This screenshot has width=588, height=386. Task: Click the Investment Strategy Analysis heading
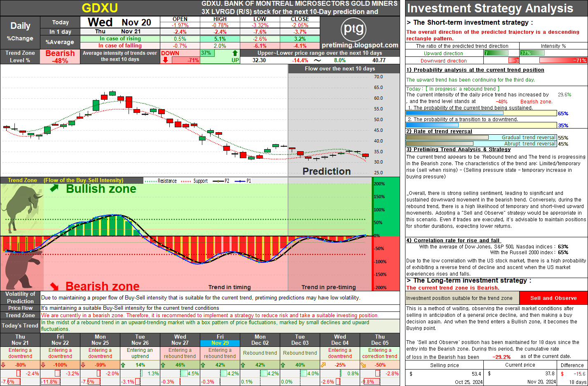490,8
